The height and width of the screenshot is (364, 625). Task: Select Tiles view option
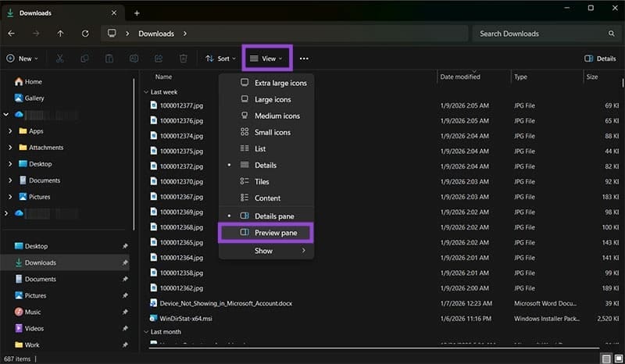point(266,181)
